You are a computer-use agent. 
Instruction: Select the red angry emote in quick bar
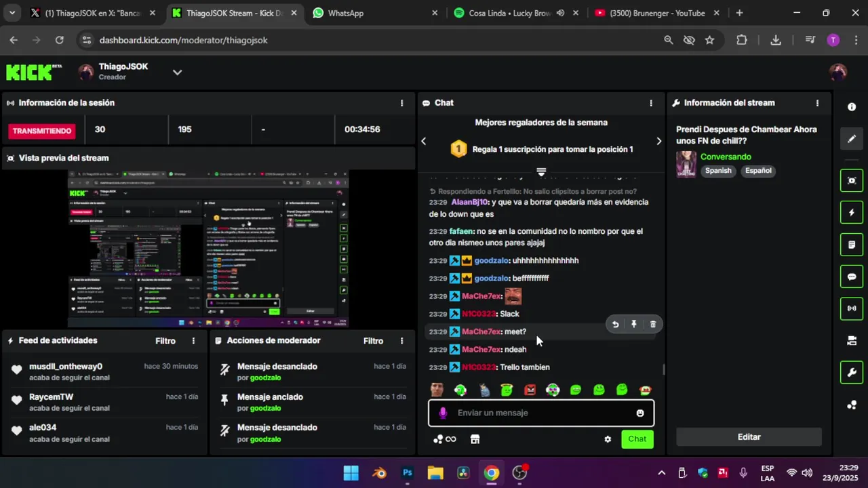(x=530, y=390)
